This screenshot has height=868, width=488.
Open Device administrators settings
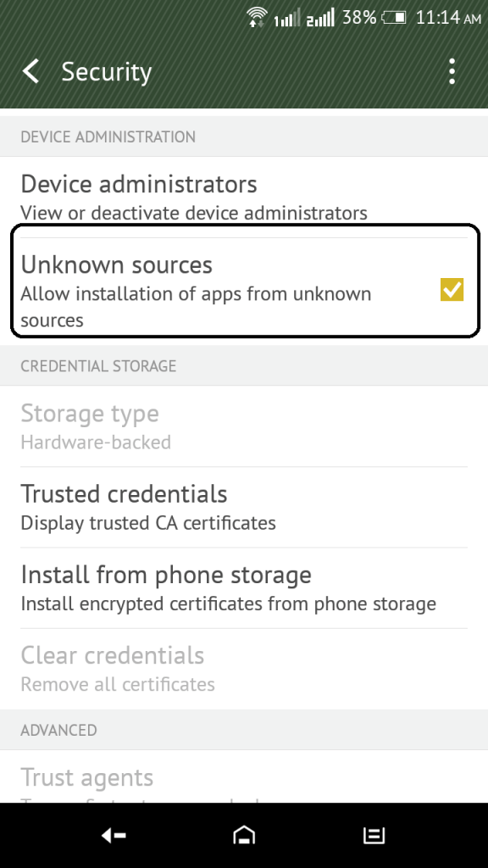tap(244, 197)
